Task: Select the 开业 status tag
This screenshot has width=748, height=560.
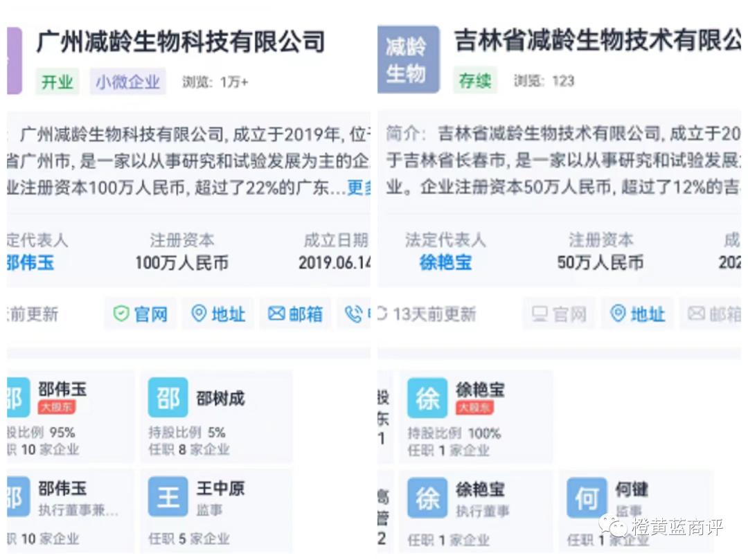Action: click(57, 82)
